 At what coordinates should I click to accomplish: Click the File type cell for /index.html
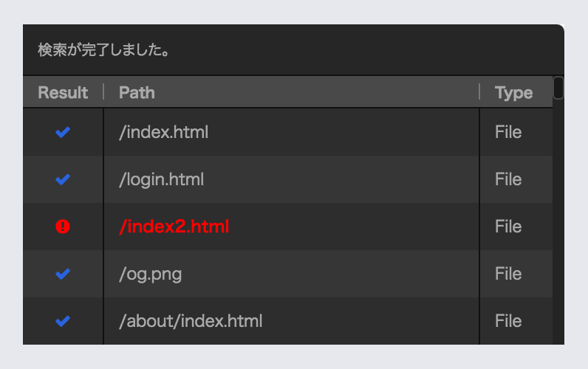click(508, 132)
